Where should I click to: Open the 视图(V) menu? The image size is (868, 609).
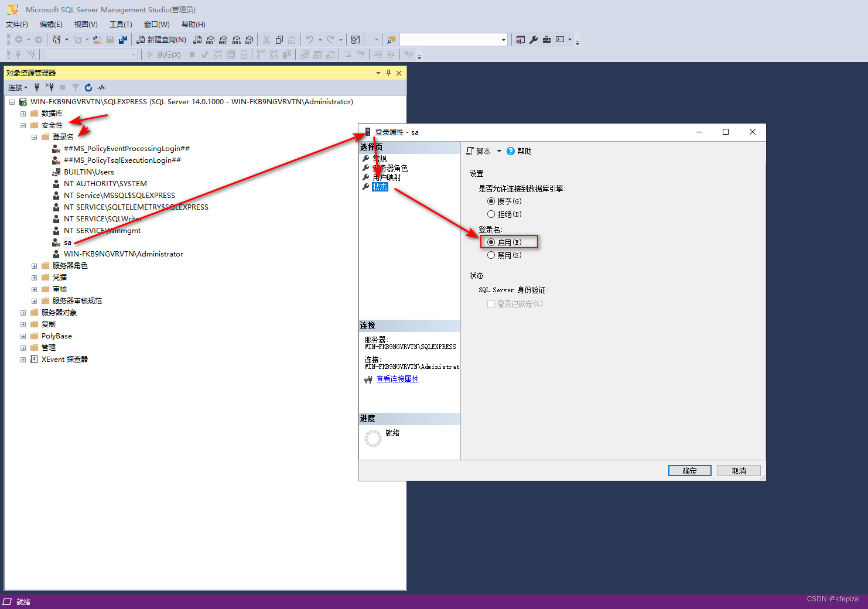coord(86,24)
